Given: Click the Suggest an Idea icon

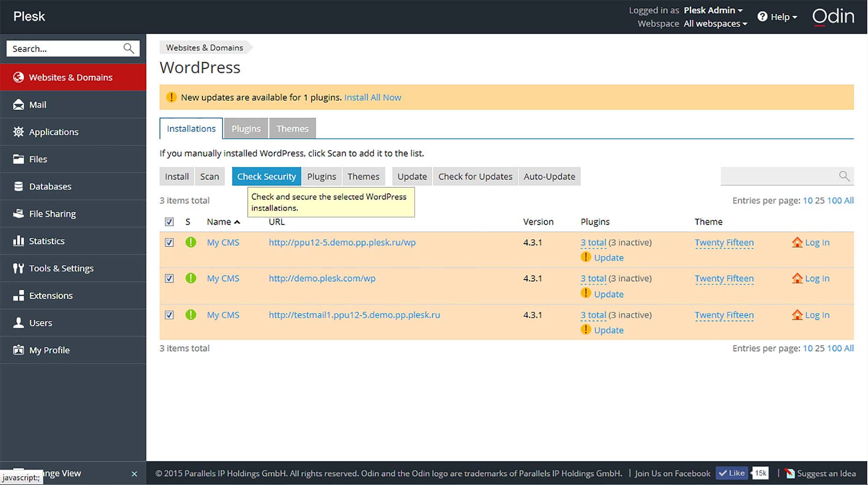Looking at the screenshot, I should coord(790,473).
